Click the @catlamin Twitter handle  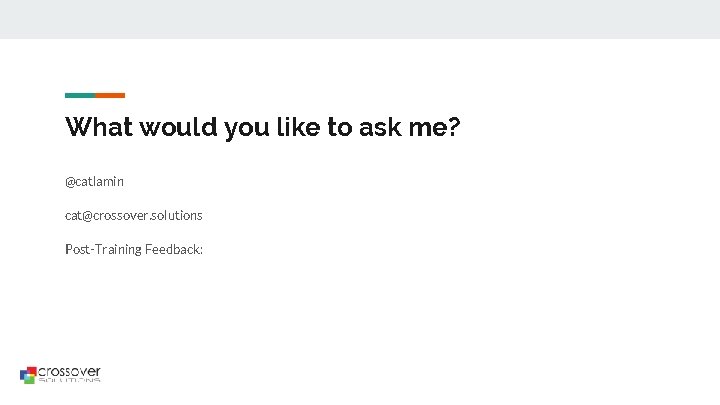coord(94,182)
